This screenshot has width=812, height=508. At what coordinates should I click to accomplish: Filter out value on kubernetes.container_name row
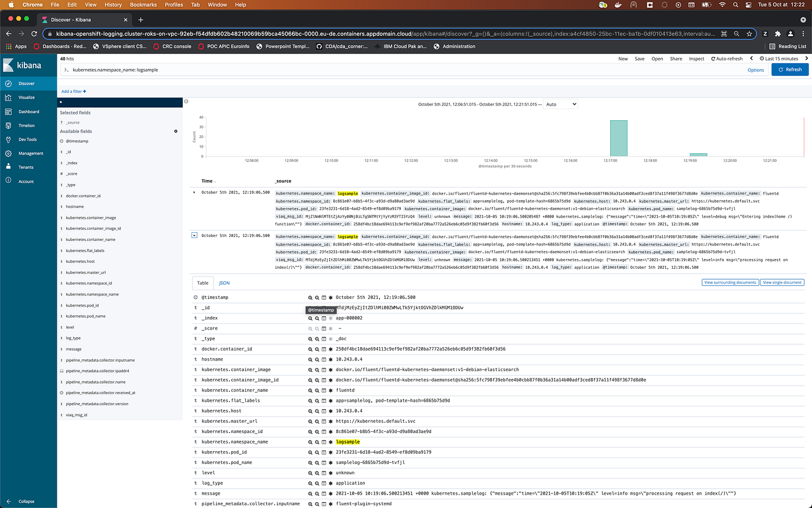(317, 390)
